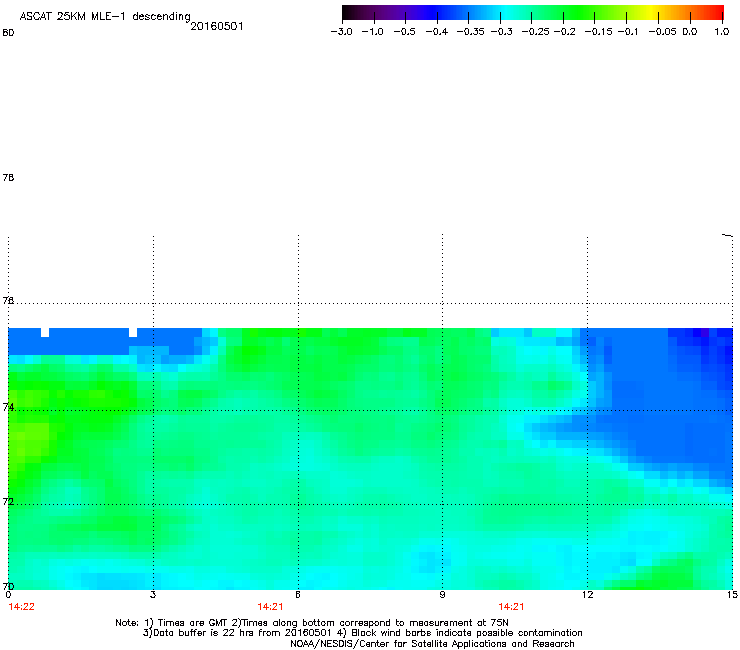
Task: Click the "NOAA/NESDIS/Center for Satellite Applications and Research" credit
Action: click(432, 644)
